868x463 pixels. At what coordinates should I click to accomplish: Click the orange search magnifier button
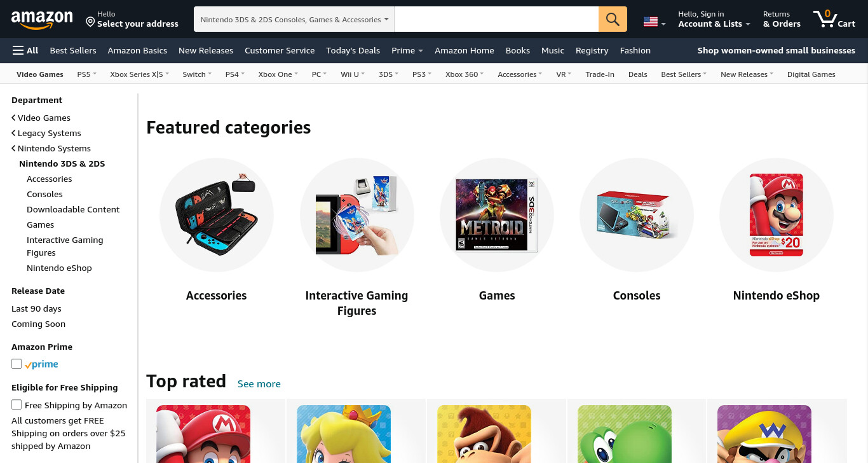coord(613,19)
